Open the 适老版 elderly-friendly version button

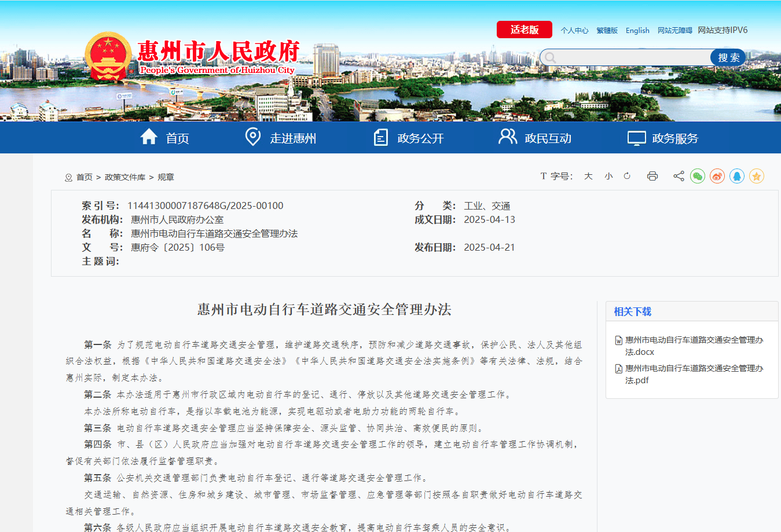pyautogui.click(x=524, y=29)
